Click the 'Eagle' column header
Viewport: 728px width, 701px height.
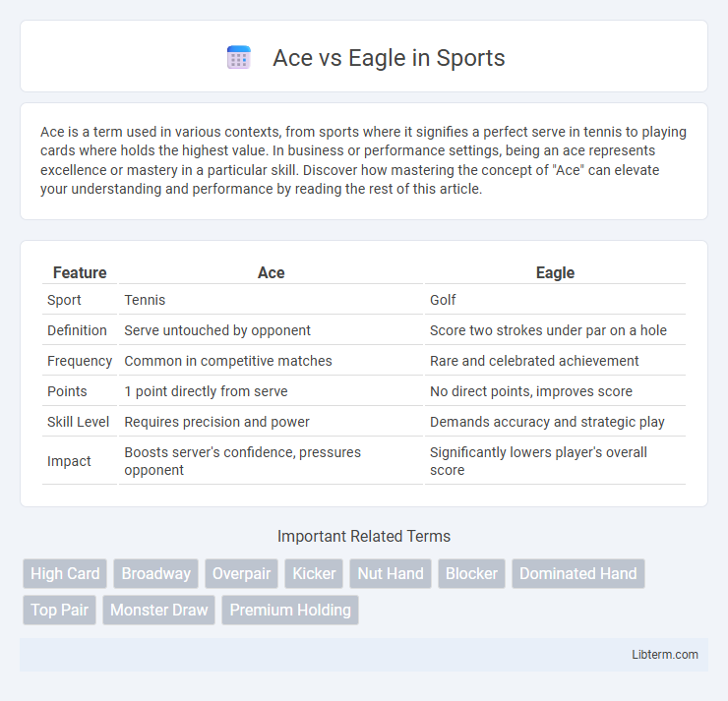(555, 272)
